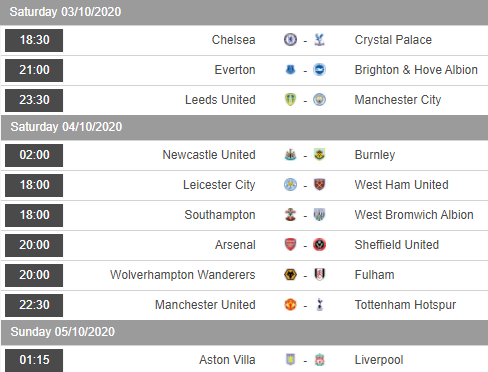Select the Manchester United crest icon
Viewport: 488px width, 372px height.
pos(290,305)
